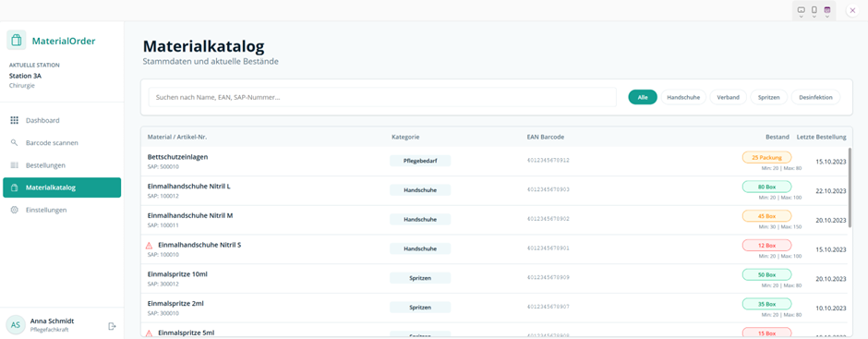Expand chevron under phone preview icon
Screen dimensions: 868x339
pos(814,17)
